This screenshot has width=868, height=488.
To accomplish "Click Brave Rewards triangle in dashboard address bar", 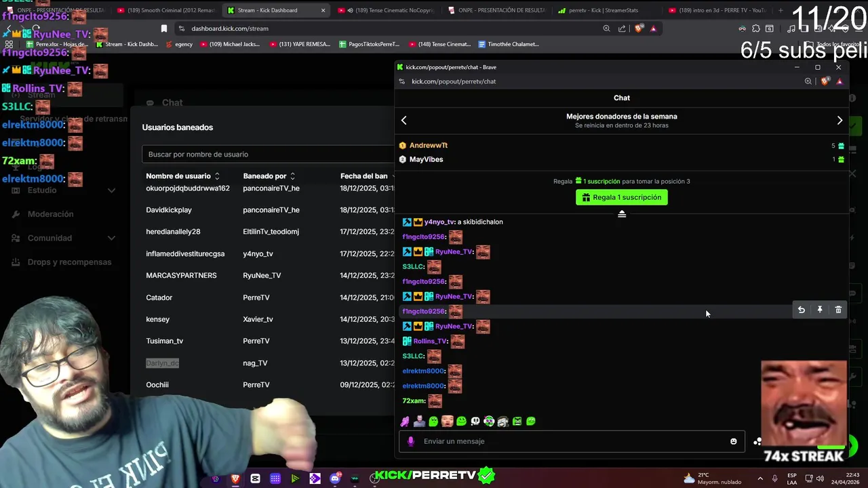I will pyautogui.click(x=653, y=28).
